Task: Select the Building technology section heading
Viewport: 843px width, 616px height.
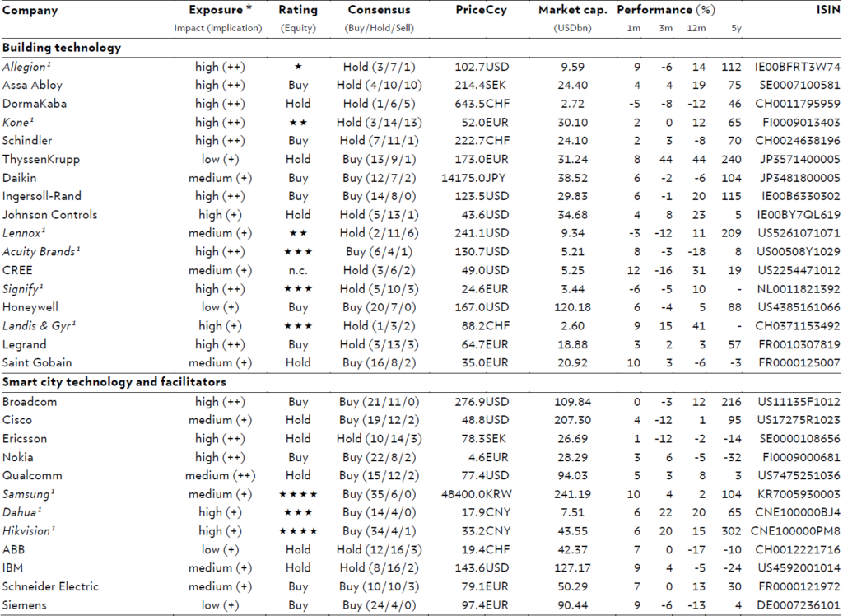Action: 62,48
